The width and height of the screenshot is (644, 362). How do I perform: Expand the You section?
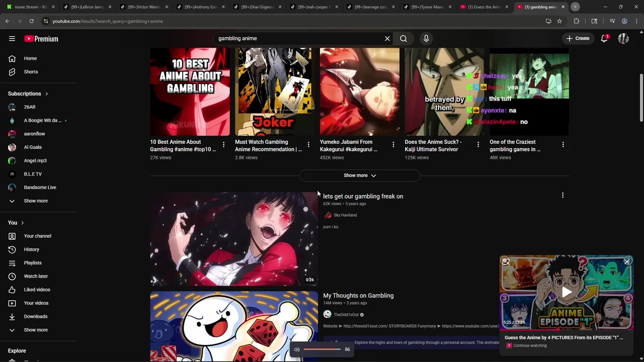tap(16, 223)
